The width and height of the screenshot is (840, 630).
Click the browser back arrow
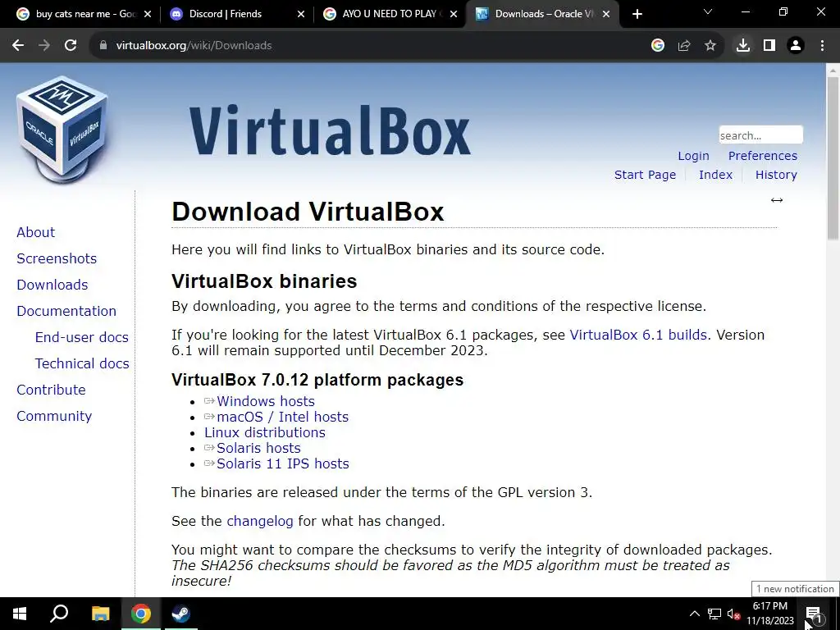tap(18, 46)
